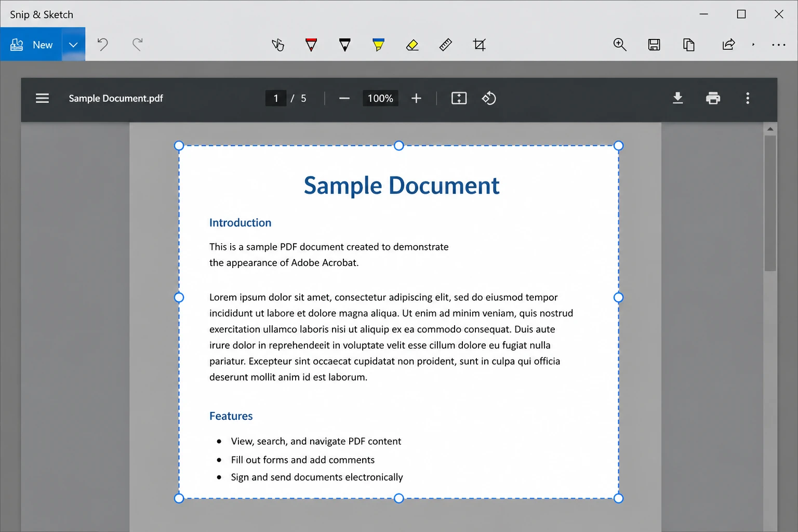The image size is (798, 532).
Task: Click the line 'View, search, and navigate PDF content'
Action: 316,441
